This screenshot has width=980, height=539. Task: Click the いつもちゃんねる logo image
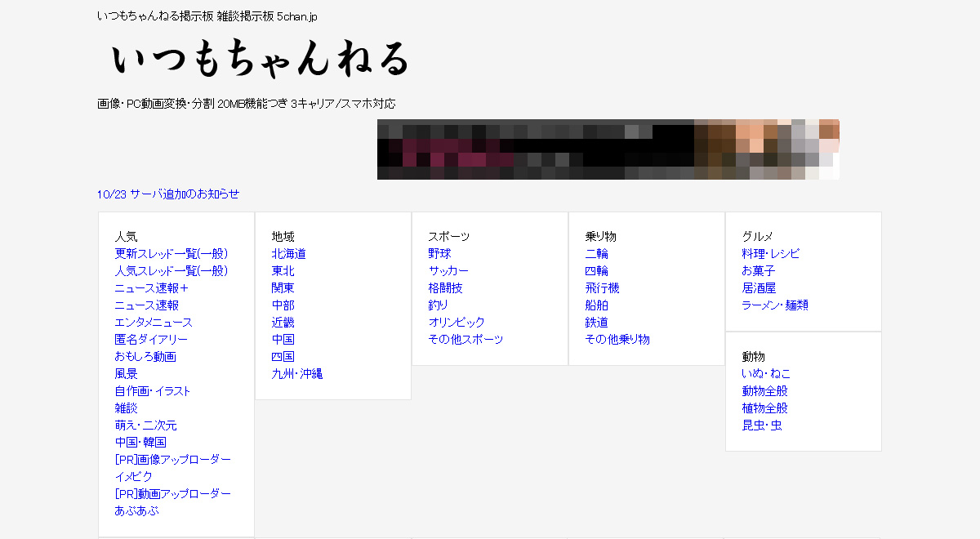(260, 60)
